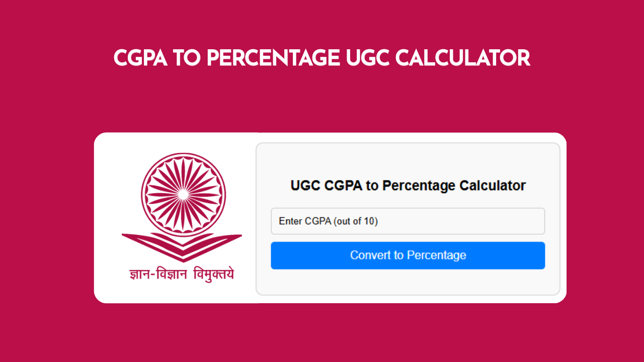Screen dimensions: 644x362
Task: Click the space between input field and button
Action: (408, 238)
